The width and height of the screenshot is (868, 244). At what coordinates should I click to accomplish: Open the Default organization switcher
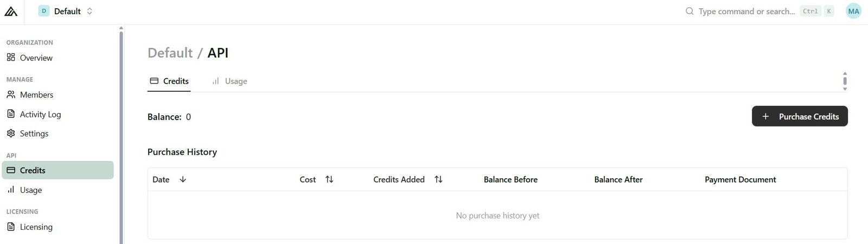coord(66,11)
